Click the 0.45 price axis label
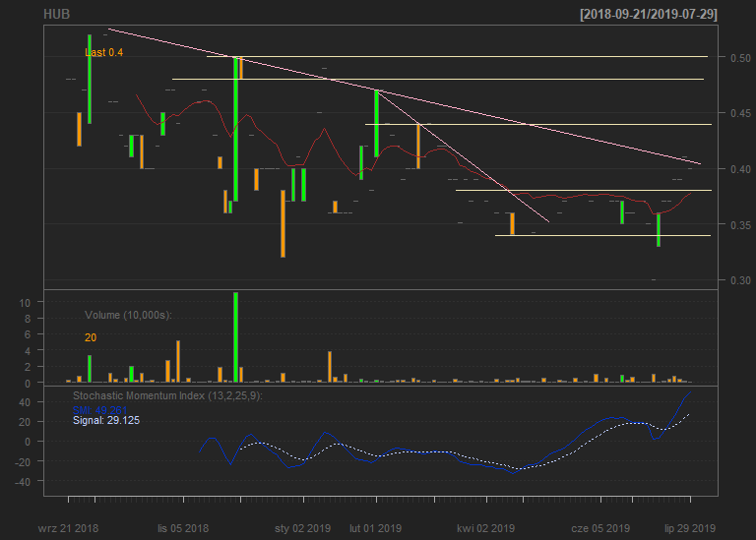This screenshot has height=540, width=756. 740,113
